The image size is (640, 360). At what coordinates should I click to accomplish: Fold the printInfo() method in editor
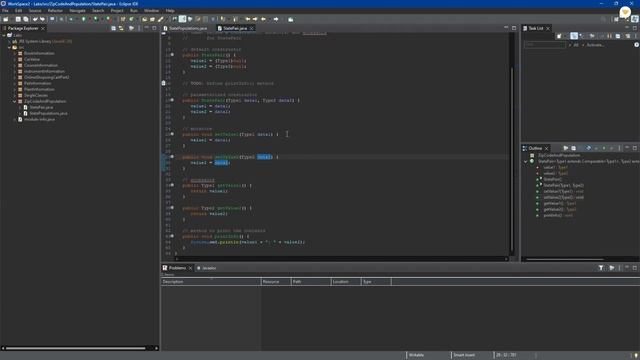coord(172,236)
